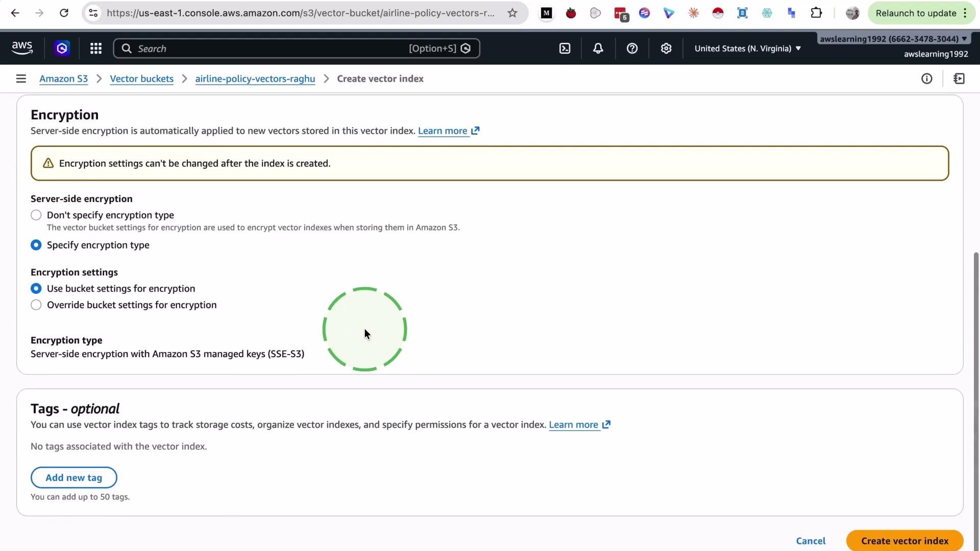Open Encryption Learn more link

click(449, 131)
